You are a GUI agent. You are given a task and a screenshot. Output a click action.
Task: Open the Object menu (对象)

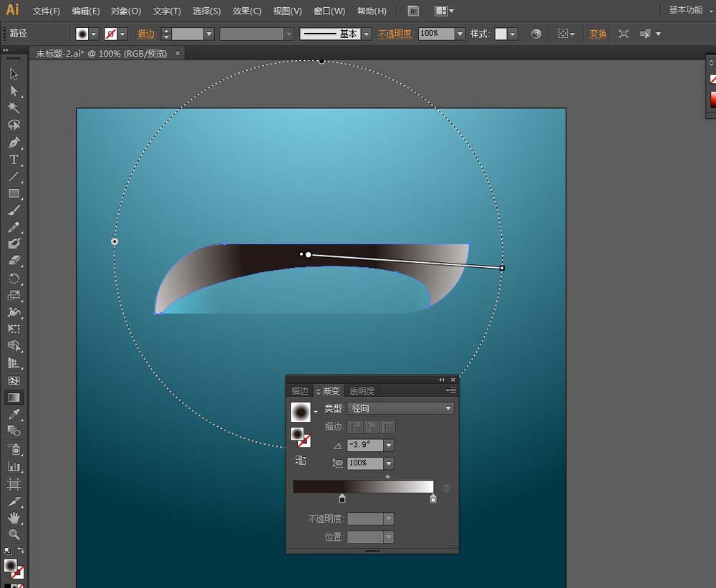126,11
